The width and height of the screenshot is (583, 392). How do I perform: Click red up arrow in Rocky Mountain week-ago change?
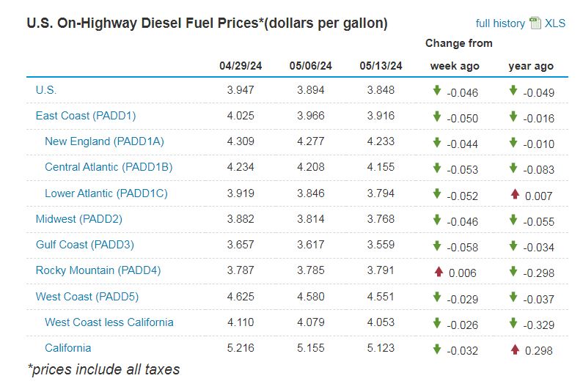click(439, 272)
